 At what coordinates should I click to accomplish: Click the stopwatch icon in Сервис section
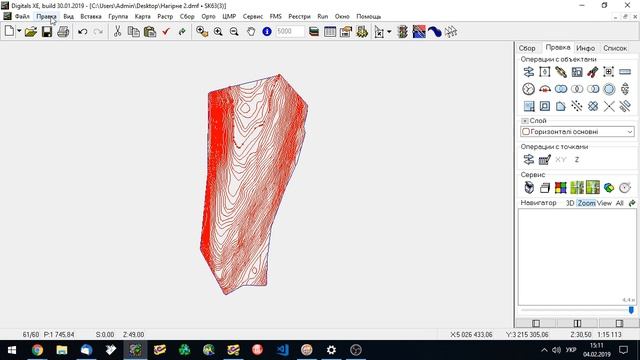tap(625, 187)
